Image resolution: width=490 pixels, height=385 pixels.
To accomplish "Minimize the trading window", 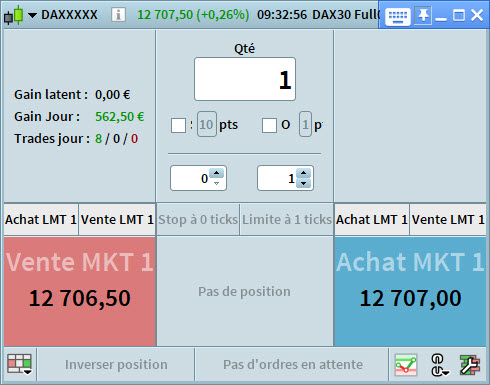I will [441, 19].
